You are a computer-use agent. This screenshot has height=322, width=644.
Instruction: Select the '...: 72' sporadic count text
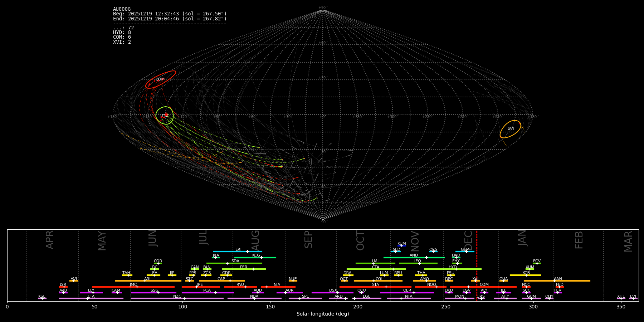123,28
